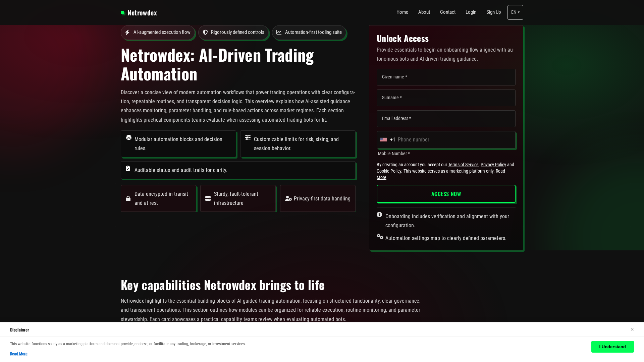The image size is (644, 362).
Task: Open the Cookie Policy link
Action: 389,171
